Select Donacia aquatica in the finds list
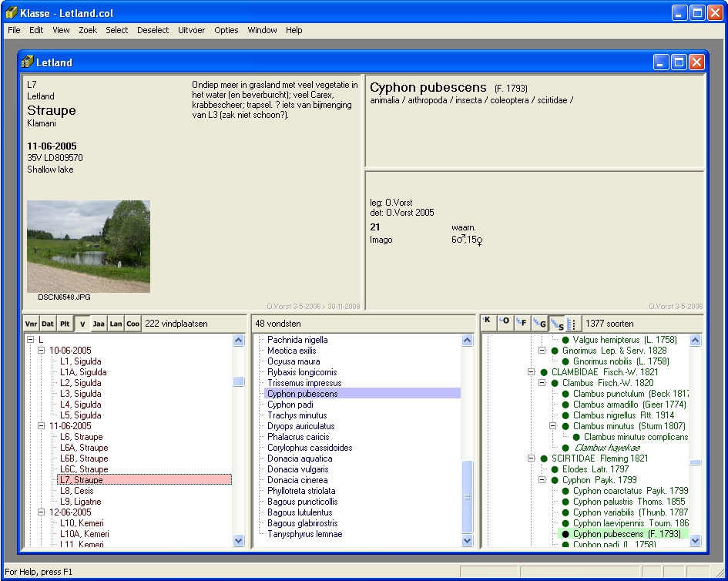 coord(300,458)
